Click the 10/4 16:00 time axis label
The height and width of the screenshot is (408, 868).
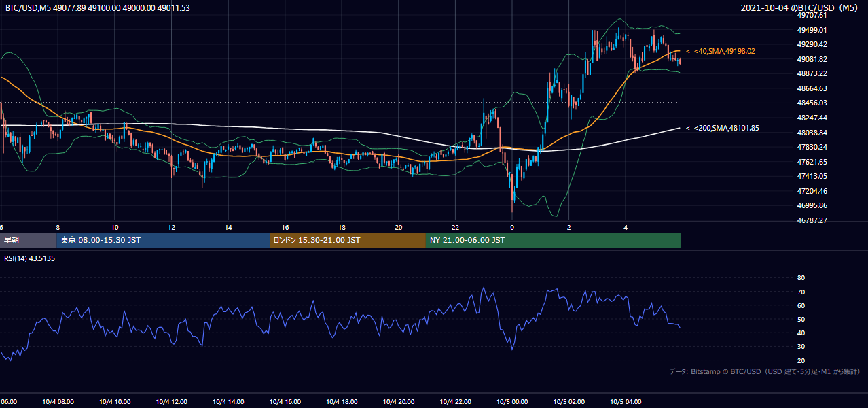tap(285, 402)
